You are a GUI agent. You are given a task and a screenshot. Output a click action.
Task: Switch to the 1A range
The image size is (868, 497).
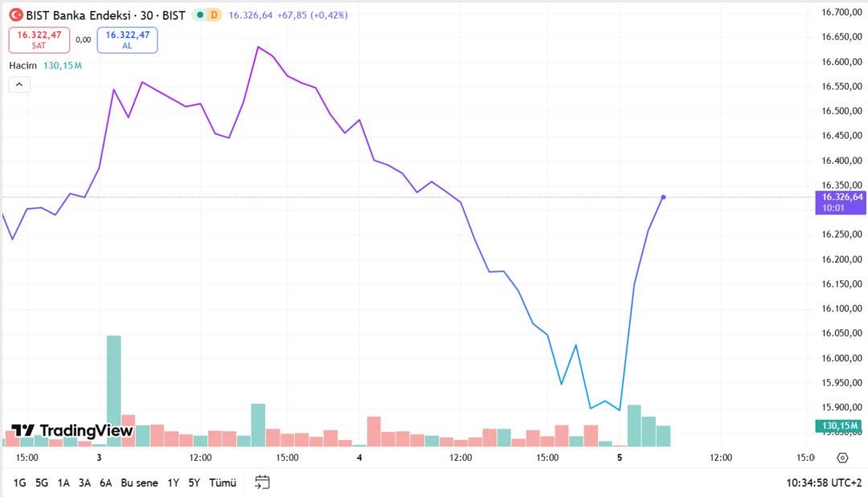63,483
